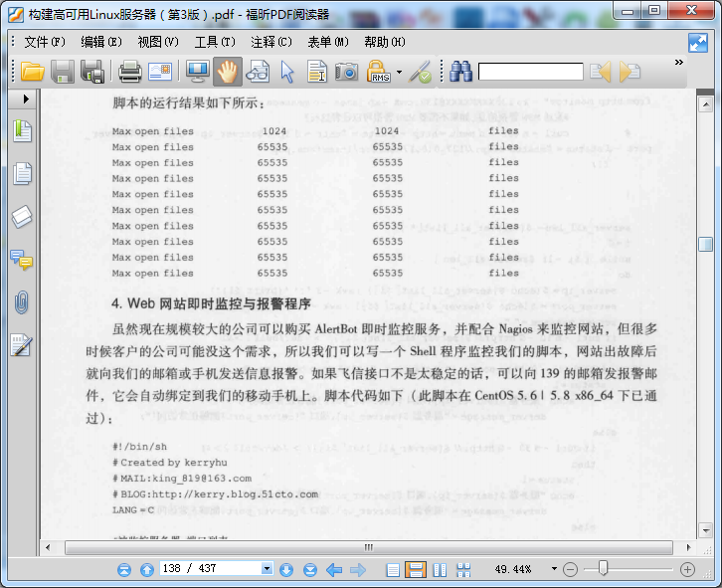
Task: Select the Hand tool
Action: click(228, 72)
